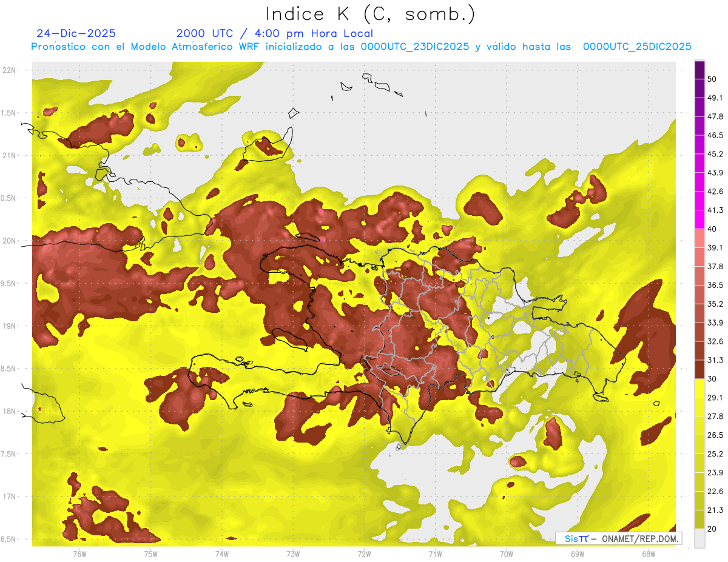Click the legend value '22.6'

(715, 492)
